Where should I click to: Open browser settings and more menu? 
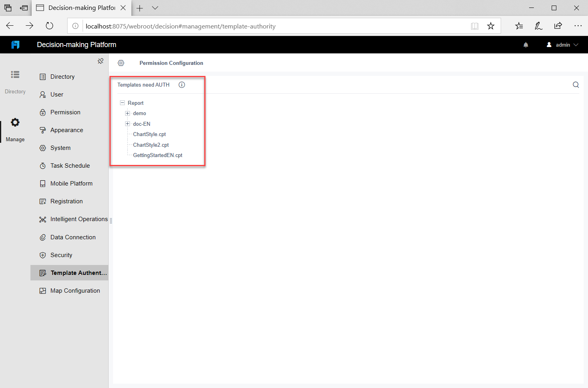578,26
